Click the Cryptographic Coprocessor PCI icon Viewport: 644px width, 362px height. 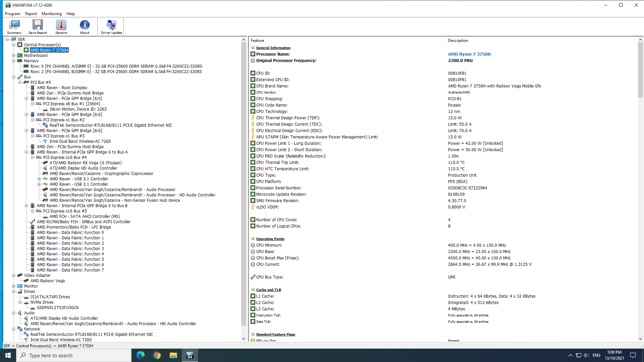pos(45,174)
